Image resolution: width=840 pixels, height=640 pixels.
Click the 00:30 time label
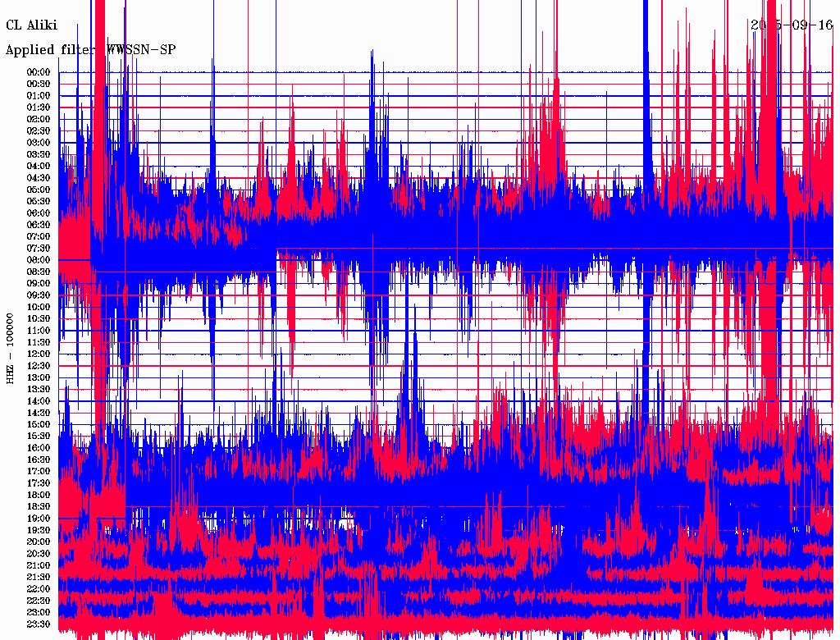click(x=39, y=85)
